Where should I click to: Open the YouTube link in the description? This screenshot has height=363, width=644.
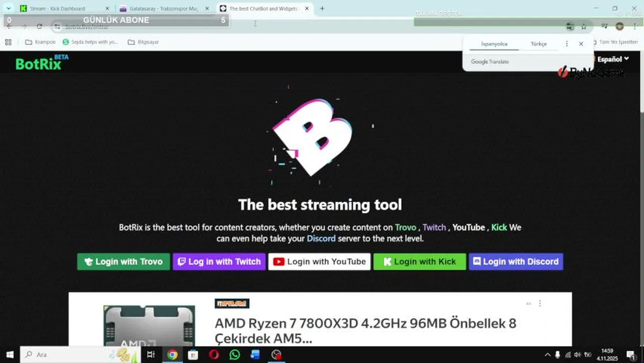468,227
